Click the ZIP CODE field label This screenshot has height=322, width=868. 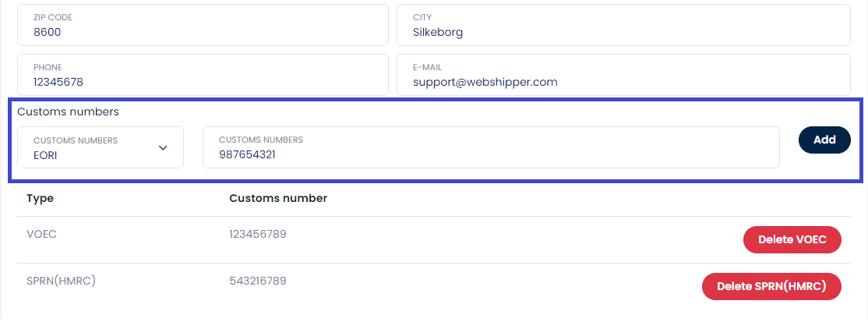52,17
